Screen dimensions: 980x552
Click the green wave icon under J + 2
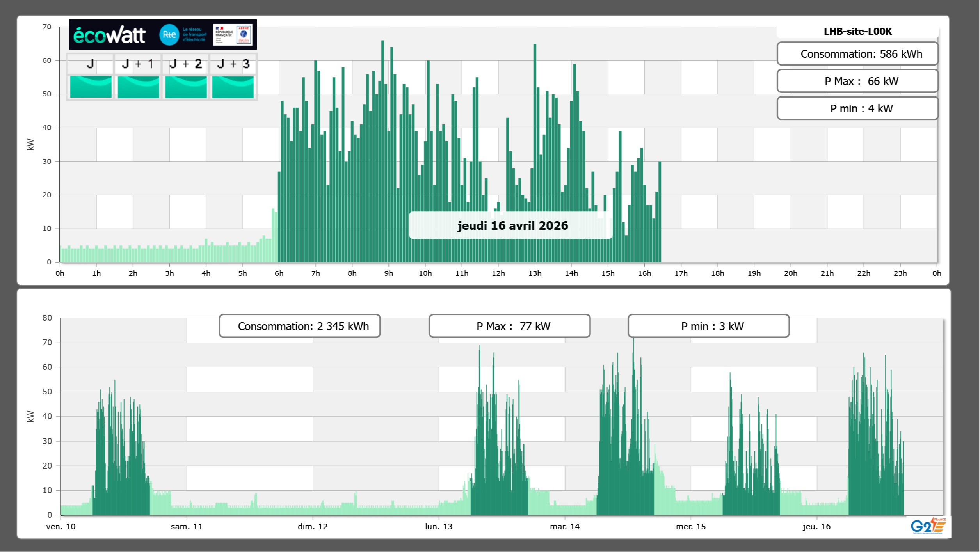(x=186, y=87)
